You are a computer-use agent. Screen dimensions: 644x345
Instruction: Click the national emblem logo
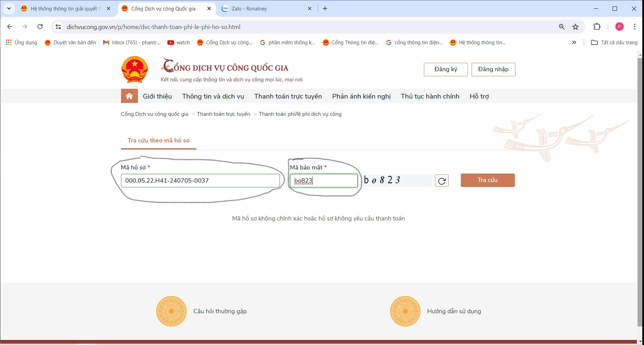(135, 70)
